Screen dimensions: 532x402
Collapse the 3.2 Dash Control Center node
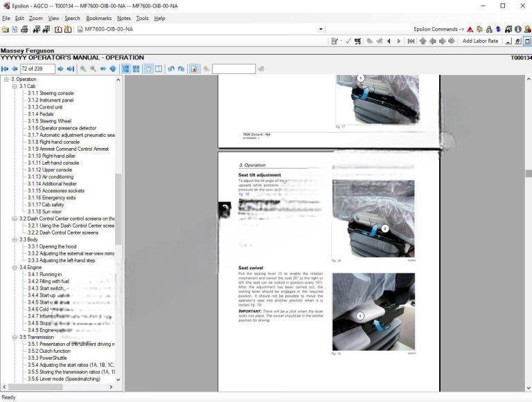pos(15,219)
